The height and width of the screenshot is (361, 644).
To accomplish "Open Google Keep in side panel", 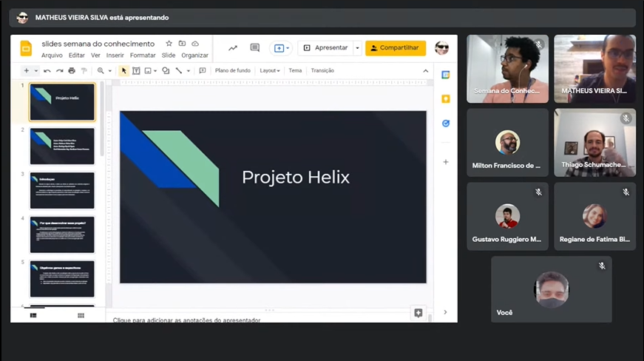I will (x=446, y=99).
